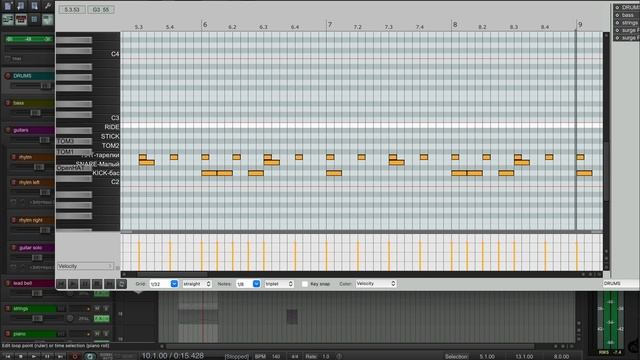Arm record on the rhytm left track

pos(13,182)
